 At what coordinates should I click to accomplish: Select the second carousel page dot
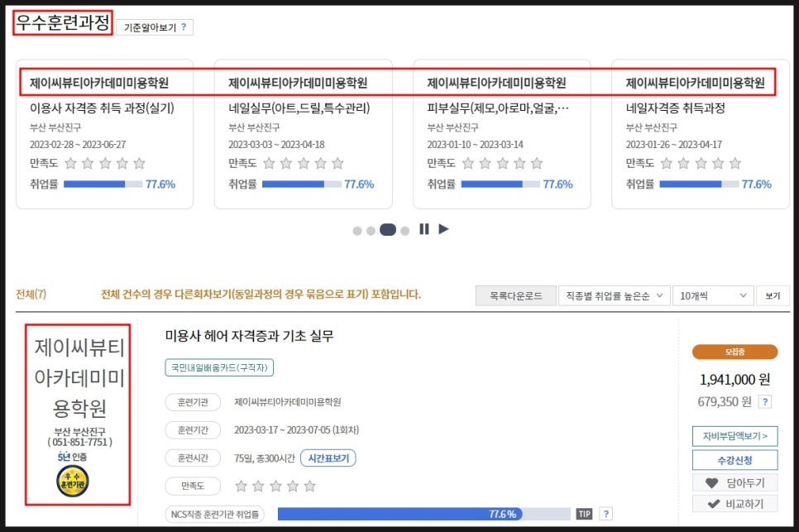371,231
